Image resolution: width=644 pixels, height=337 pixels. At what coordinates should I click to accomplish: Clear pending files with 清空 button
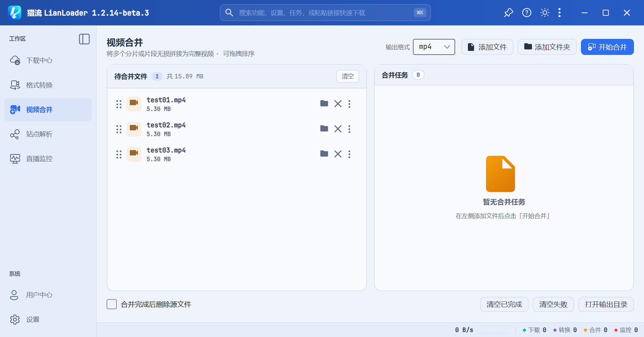pos(347,76)
